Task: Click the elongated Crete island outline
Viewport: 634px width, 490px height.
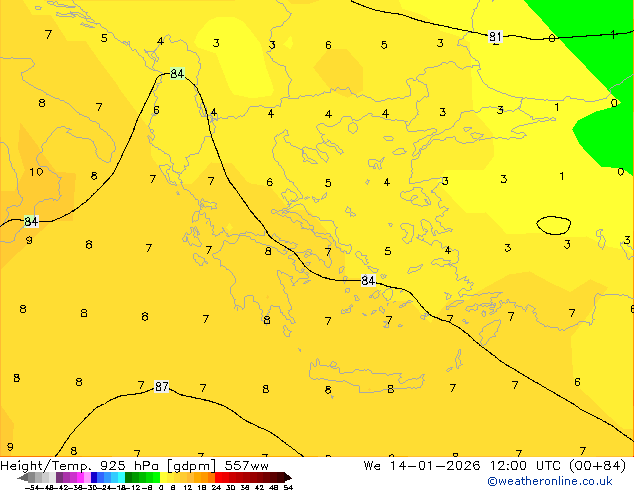Action: (367, 375)
